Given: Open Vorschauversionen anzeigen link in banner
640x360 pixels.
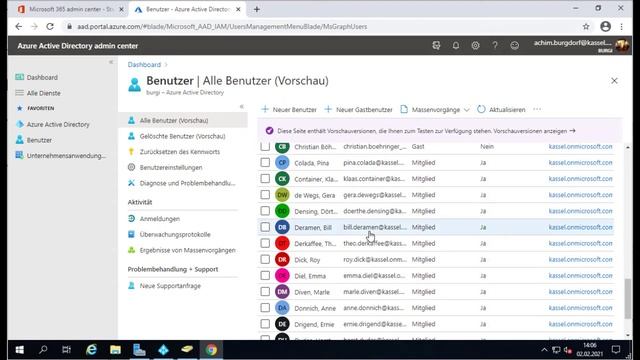Looking at the screenshot, I should (534, 131).
